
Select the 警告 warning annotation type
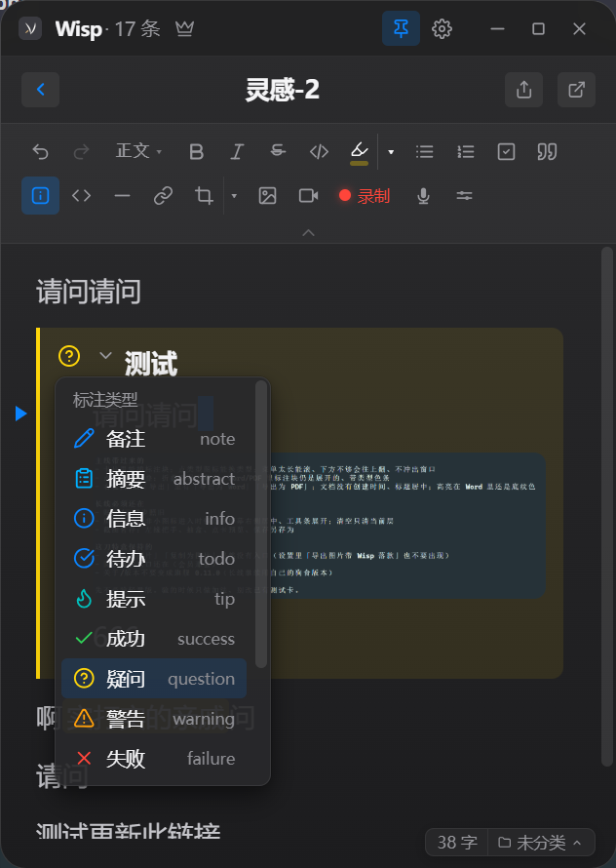click(x=154, y=719)
